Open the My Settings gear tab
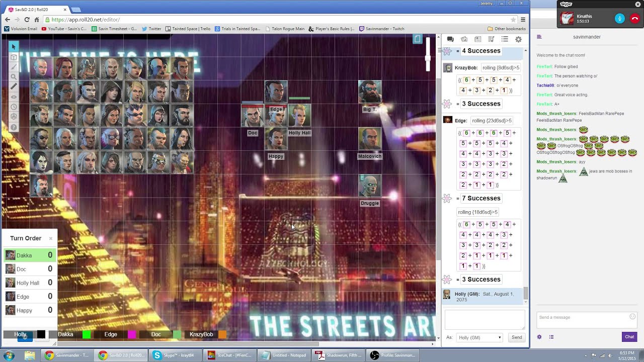 [518, 39]
